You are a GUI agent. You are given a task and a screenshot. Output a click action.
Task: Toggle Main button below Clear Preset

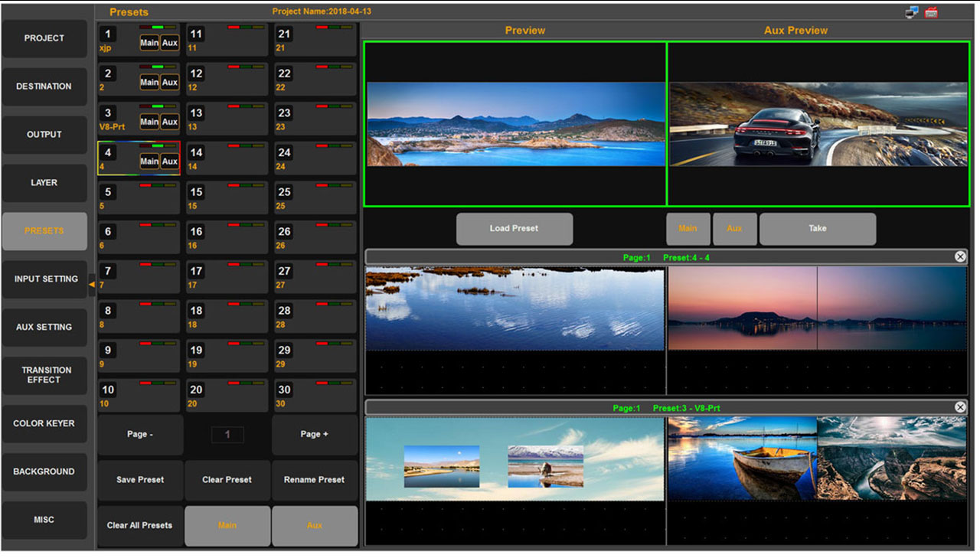click(x=227, y=526)
